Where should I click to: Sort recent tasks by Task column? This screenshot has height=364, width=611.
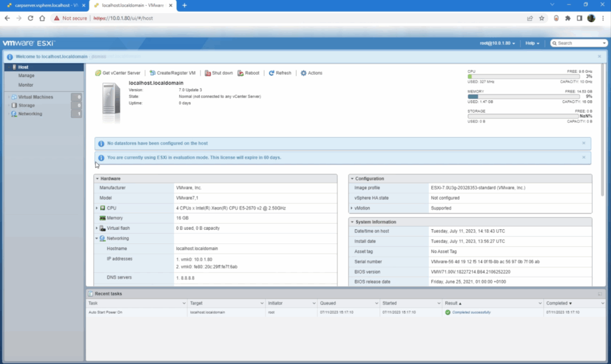pos(93,303)
